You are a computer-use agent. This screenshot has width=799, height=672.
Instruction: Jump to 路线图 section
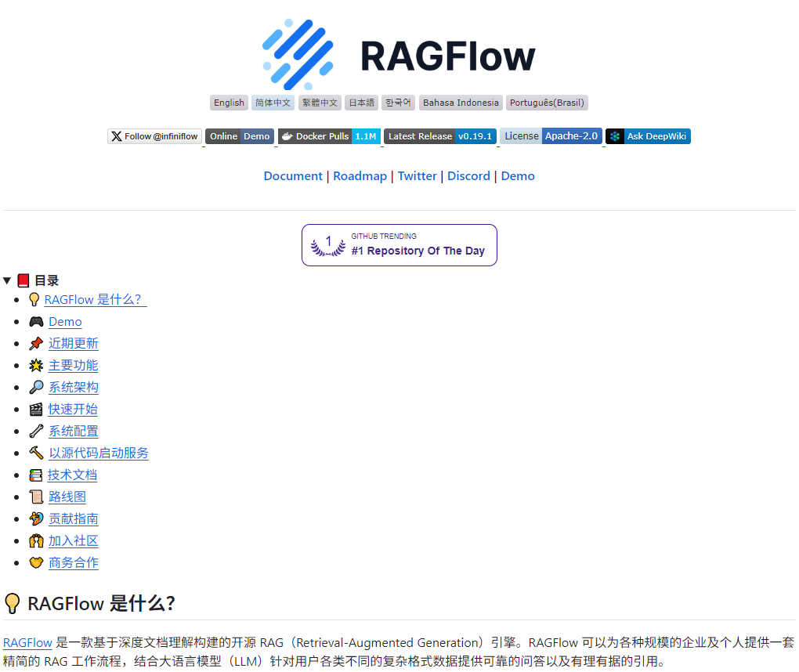coord(67,497)
